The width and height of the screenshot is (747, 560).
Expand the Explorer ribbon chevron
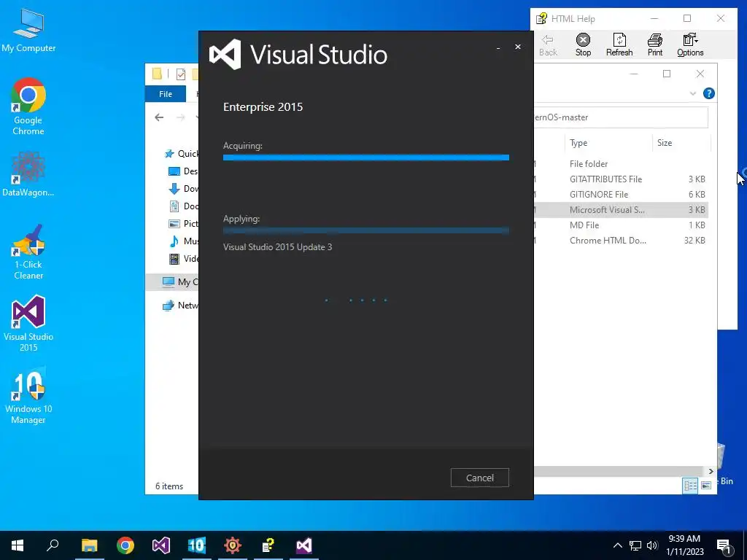click(x=693, y=94)
